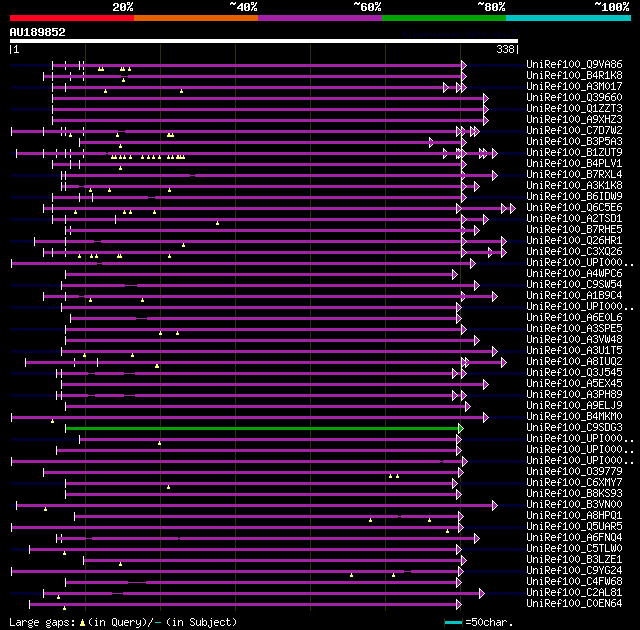Open the UniRef100_A5EX45 hit
640x630 pixels.
tap(574, 384)
